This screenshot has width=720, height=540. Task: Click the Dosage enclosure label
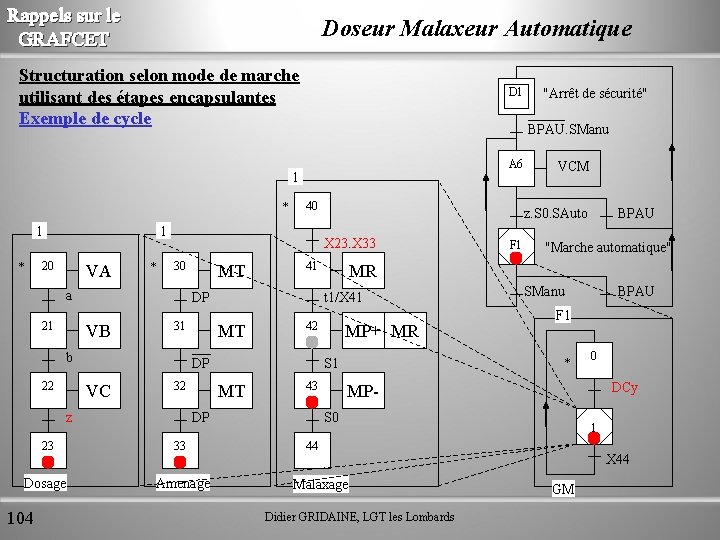[x=45, y=483]
